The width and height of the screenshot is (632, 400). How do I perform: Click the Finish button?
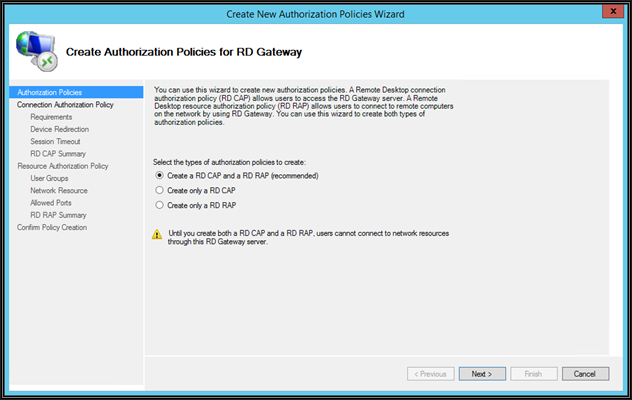click(534, 374)
